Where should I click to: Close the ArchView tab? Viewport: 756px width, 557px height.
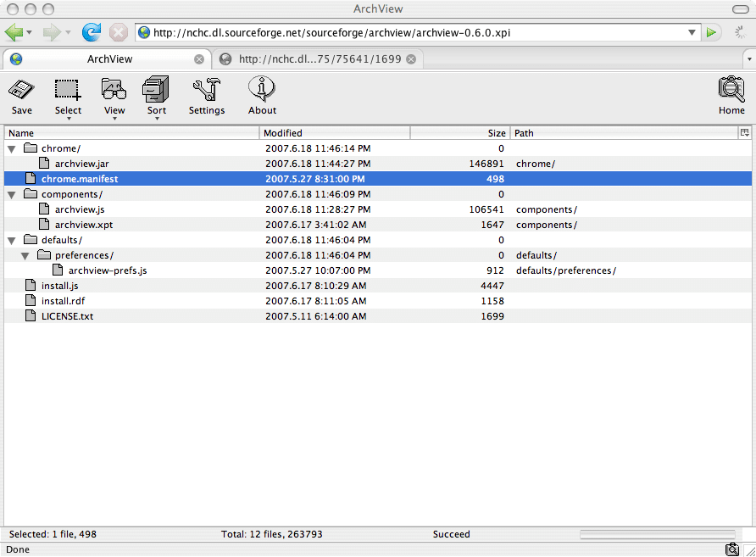coord(198,59)
